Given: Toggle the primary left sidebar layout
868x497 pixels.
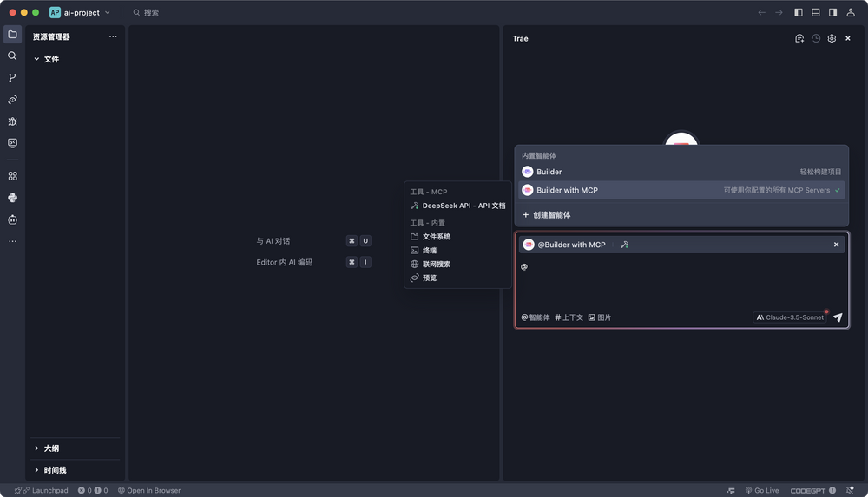Looking at the screenshot, I should (799, 13).
